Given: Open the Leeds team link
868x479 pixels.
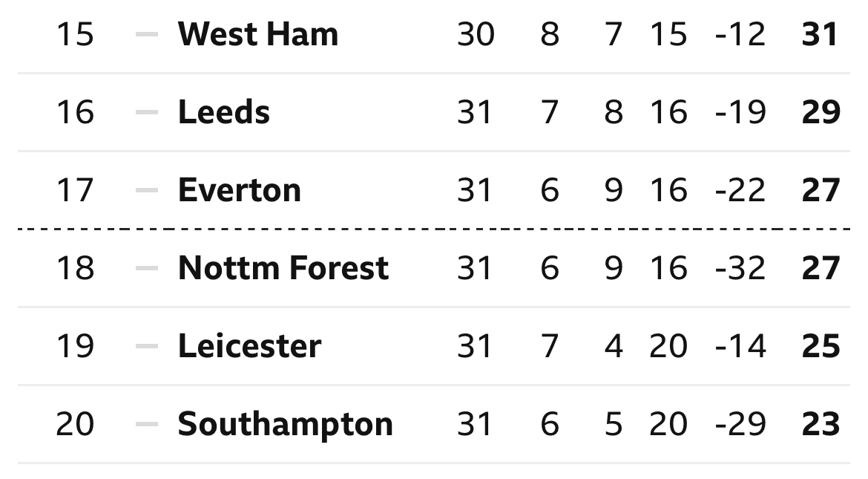Looking at the screenshot, I should tap(223, 113).
